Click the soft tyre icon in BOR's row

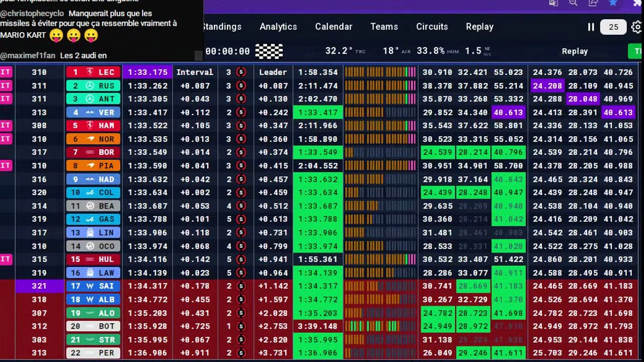click(241, 152)
